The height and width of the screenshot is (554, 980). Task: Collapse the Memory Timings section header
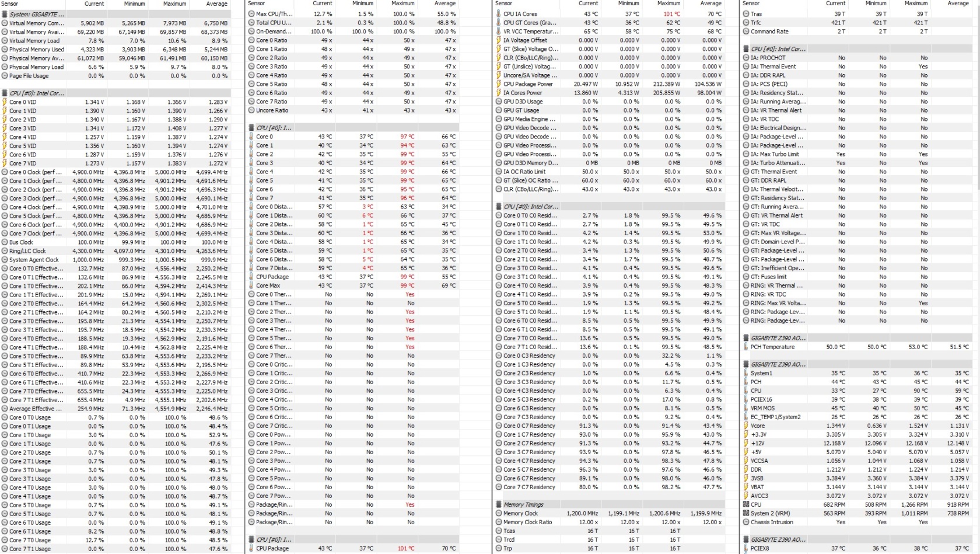[x=499, y=504]
